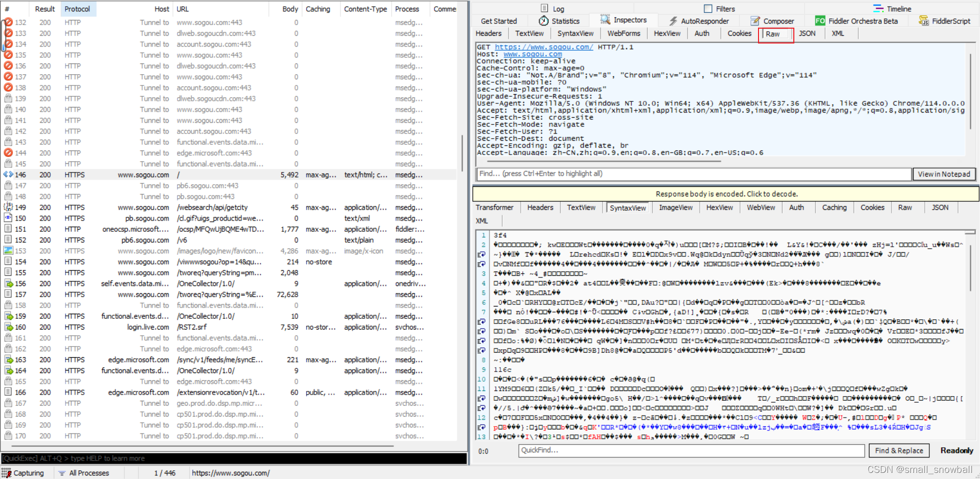Click the image icon on session 153
980x479 pixels.
tap(8, 251)
